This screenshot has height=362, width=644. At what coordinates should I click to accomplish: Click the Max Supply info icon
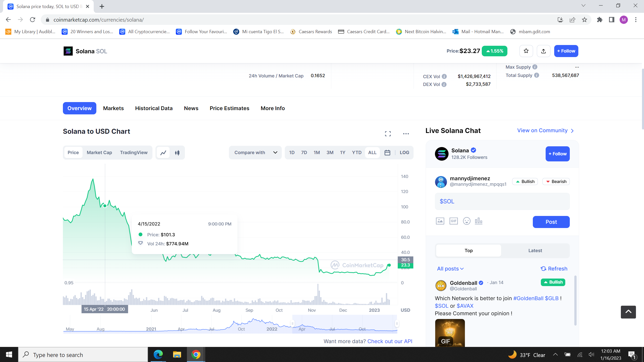(x=535, y=67)
